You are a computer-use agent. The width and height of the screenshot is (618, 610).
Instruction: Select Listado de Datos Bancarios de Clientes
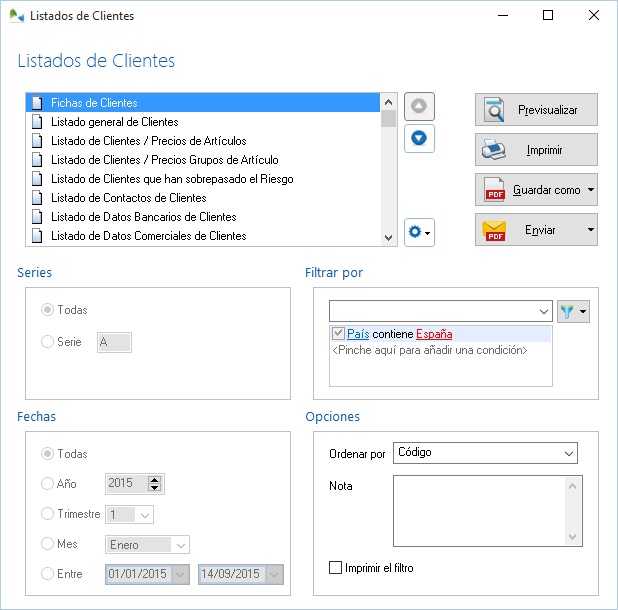pos(143,217)
